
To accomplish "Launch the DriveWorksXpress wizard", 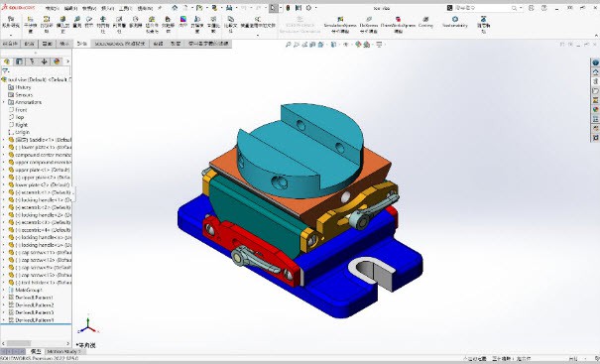I will (398, 25).
